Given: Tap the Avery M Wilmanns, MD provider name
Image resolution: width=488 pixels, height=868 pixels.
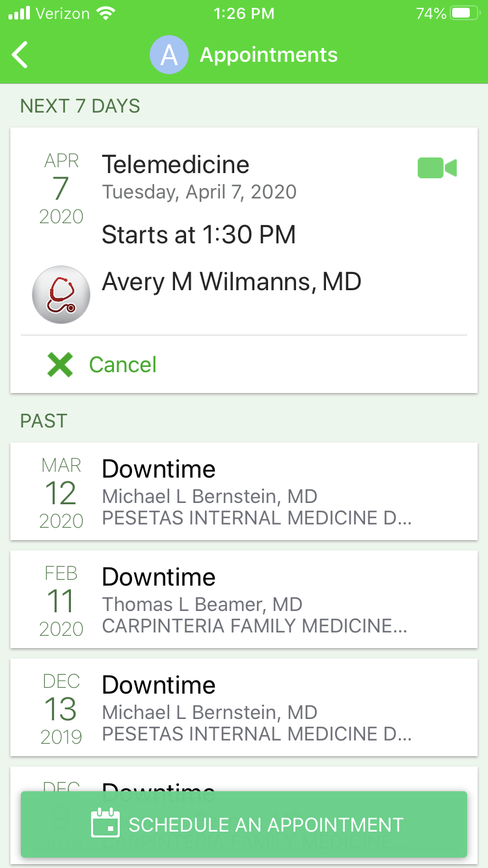Looking at the screenshot, I should [x=232, y=282].
